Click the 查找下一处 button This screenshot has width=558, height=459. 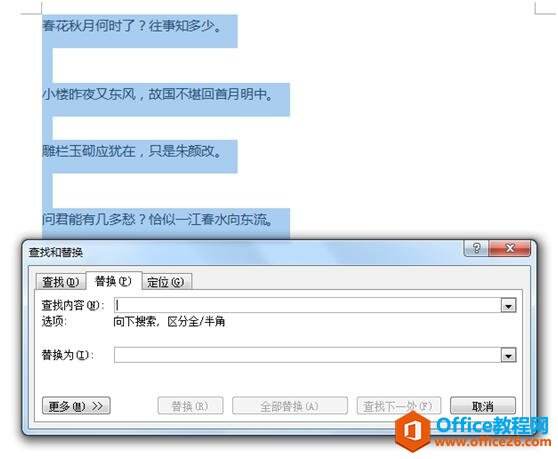tap(399, 406)
